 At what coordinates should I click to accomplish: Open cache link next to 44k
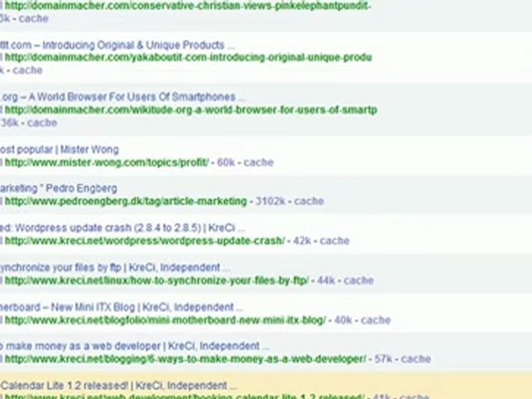point(359,280)
